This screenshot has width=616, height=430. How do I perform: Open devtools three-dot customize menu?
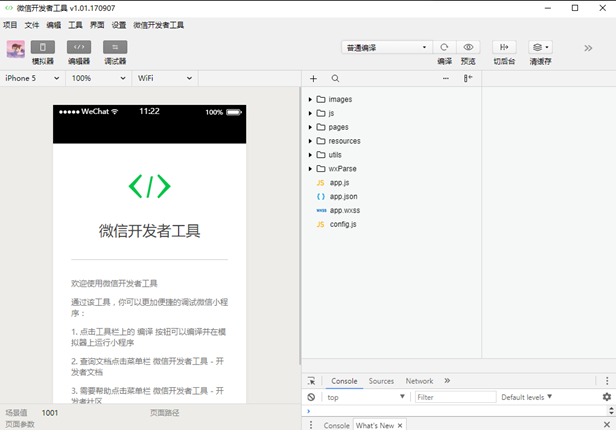pos(607,381)
